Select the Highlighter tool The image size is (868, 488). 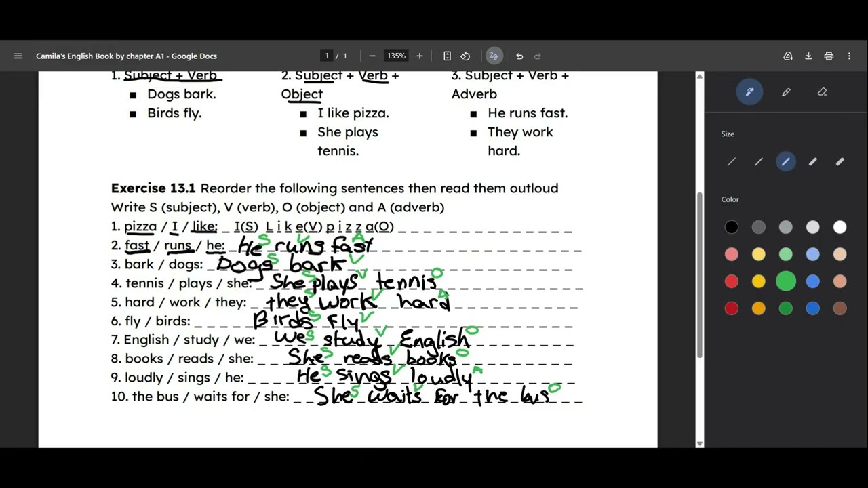coord(786,91)
